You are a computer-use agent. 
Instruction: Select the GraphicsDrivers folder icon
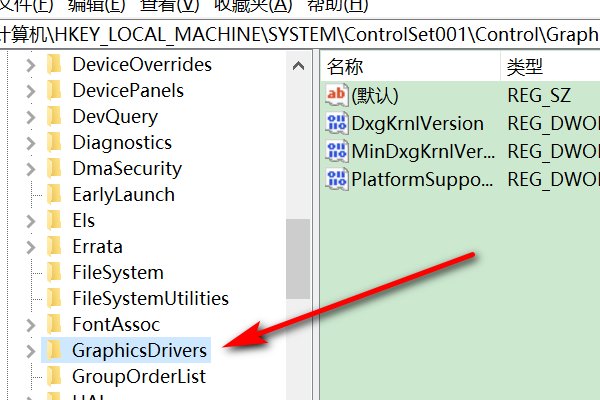click(54, 350)
